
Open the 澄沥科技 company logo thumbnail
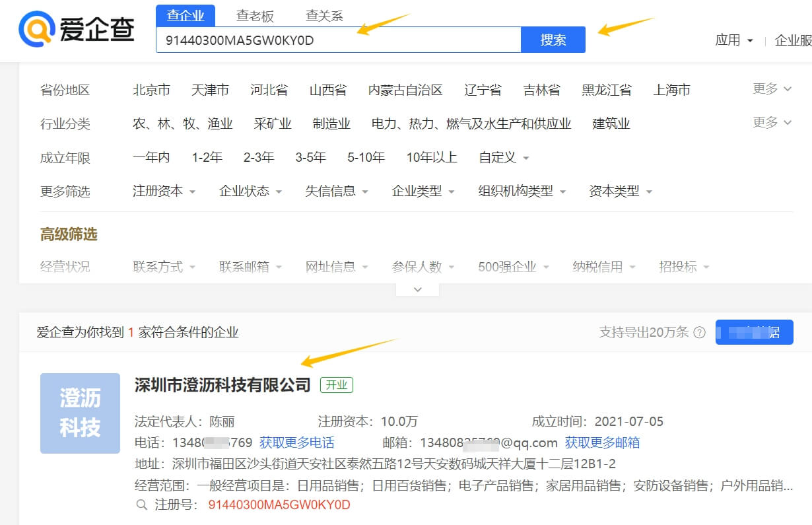(x=80, y=413)
